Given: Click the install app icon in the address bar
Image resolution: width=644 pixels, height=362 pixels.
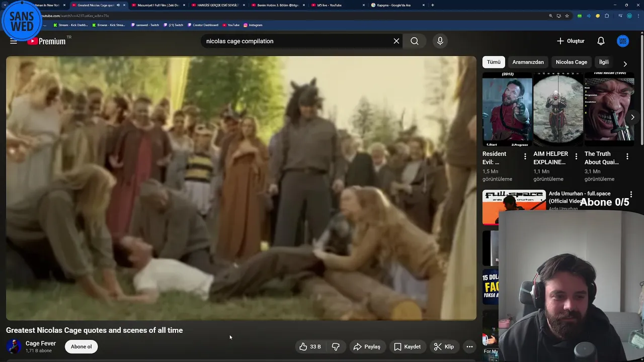Looking at the screenshot, I should click(558, 16).
